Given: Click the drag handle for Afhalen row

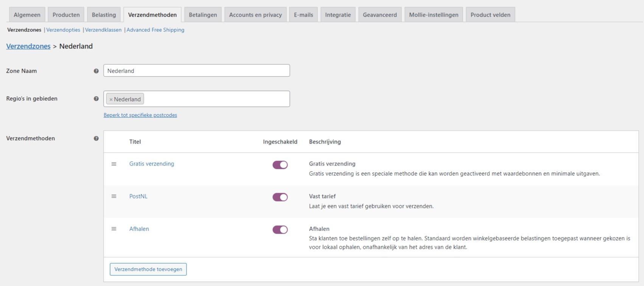Looking at the screenshot, I should 114,229.
